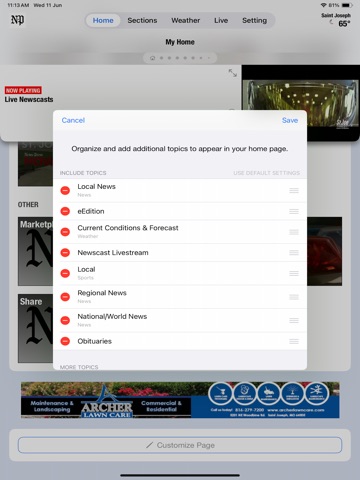Grab reorder handle for Current Conditions & Forecast
Screen dimensions: 360x480
click(x=294, y=232)
